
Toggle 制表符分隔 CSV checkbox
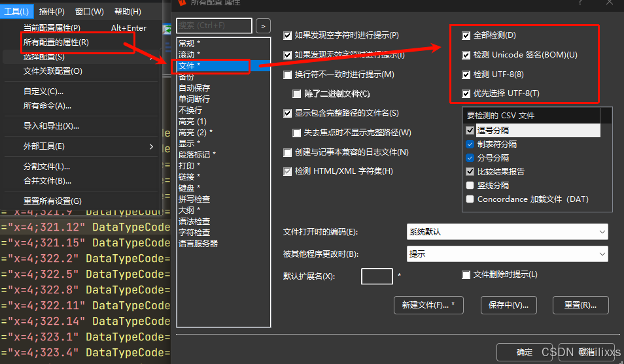click(470, 144)
